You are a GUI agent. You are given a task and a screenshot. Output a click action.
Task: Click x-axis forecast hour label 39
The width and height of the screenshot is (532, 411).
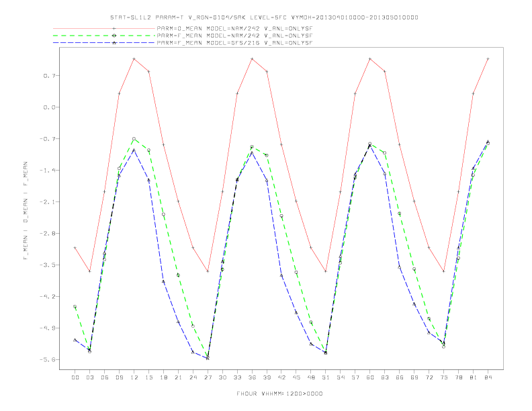coord(267,377)
